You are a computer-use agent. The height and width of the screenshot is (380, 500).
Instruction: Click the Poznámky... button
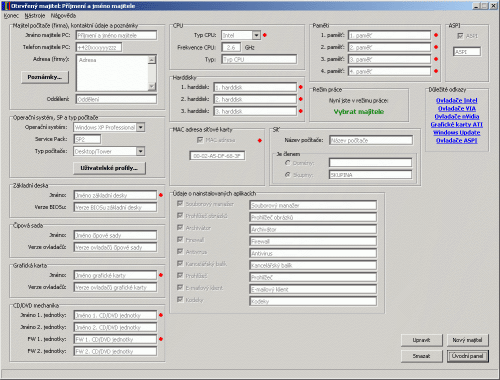[45, 77]
